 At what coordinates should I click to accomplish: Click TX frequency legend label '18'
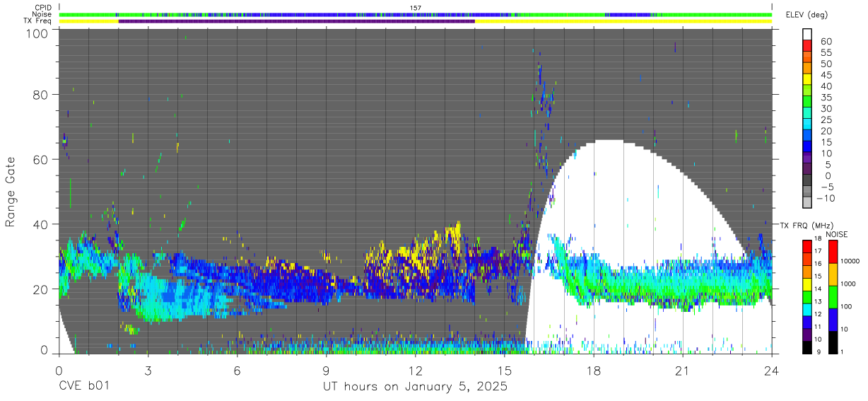click(817, 239)
